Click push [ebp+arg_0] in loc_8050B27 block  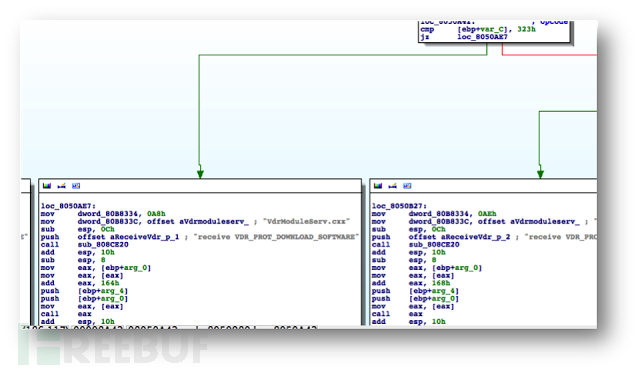[x=416, y=299]
